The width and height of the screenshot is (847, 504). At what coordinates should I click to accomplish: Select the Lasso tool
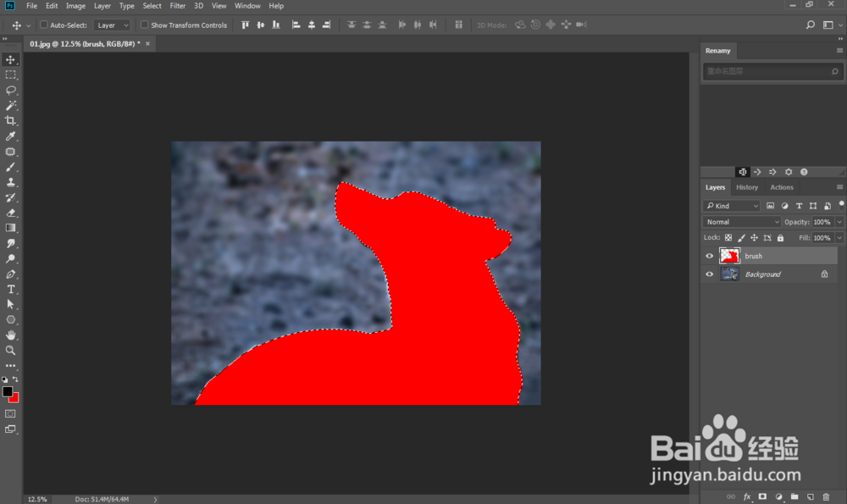[x=10, y=91]
